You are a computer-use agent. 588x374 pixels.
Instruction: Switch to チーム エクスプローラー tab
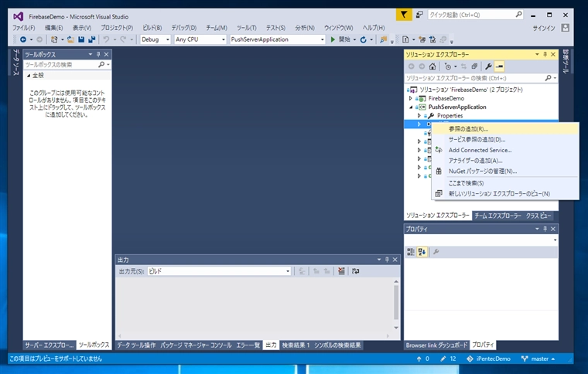point(497,216)
